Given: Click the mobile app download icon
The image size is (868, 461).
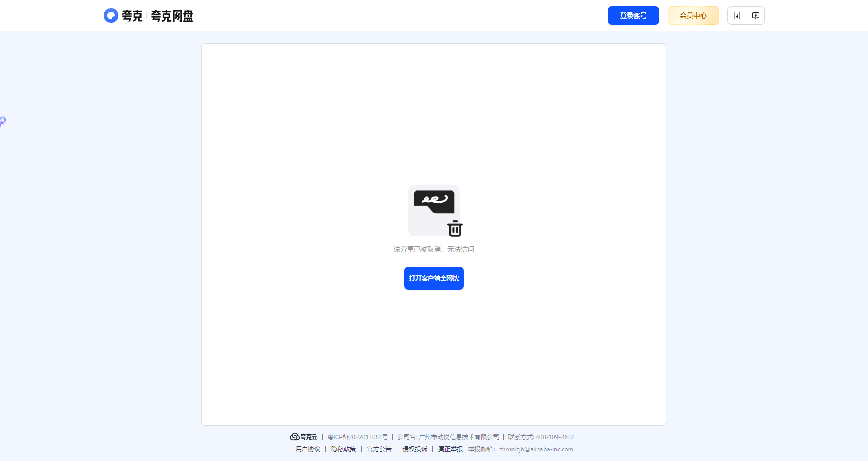Looking at the screenshot, I should click(737, 15).
